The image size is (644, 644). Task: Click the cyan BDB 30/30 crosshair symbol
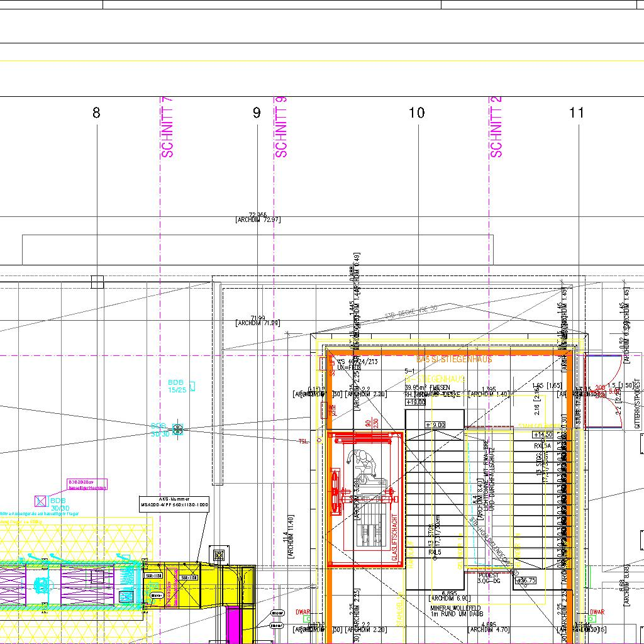point(177,429)
